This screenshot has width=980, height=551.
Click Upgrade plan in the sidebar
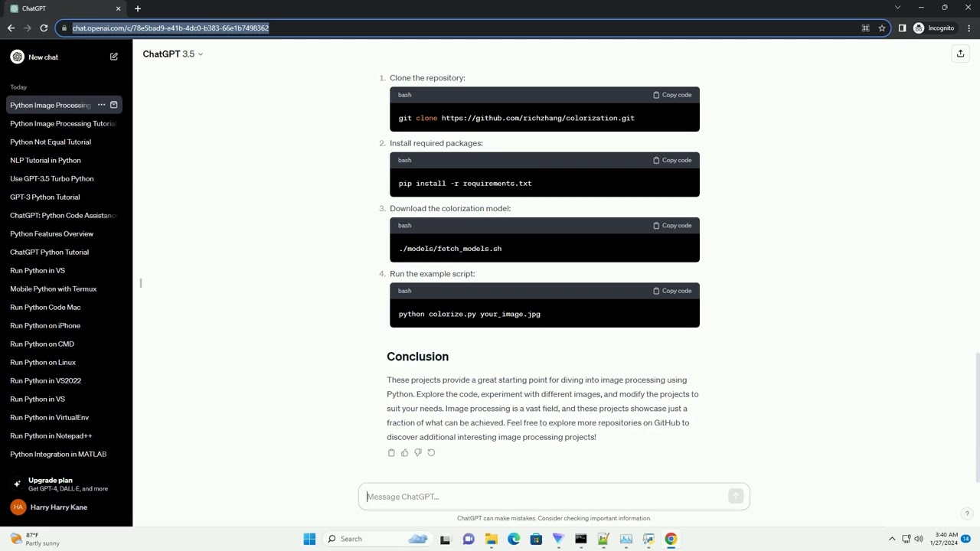pyautogui.click(x=66, y=484)
